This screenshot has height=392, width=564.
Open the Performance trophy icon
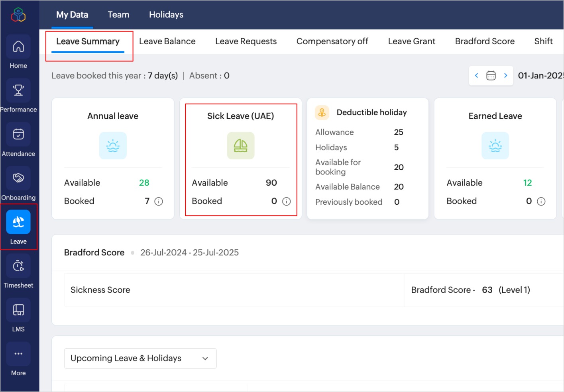coord(18,91)
